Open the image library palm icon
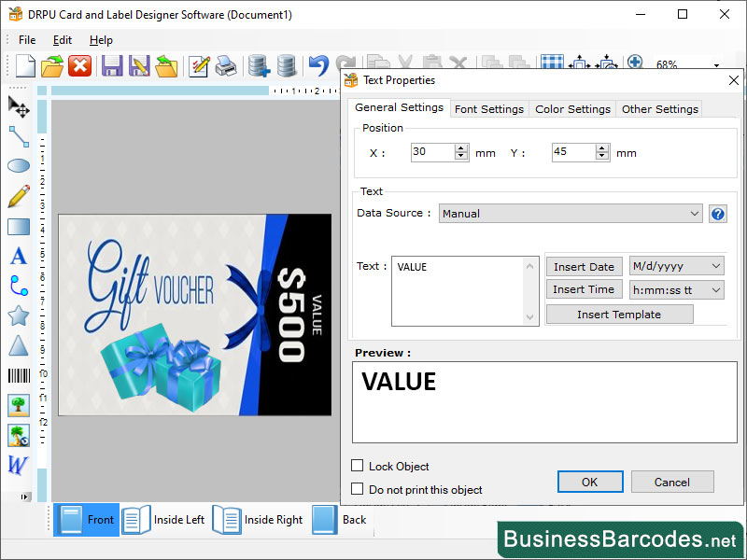This screenshot has height=560, width=747. (x=19, y=436)
